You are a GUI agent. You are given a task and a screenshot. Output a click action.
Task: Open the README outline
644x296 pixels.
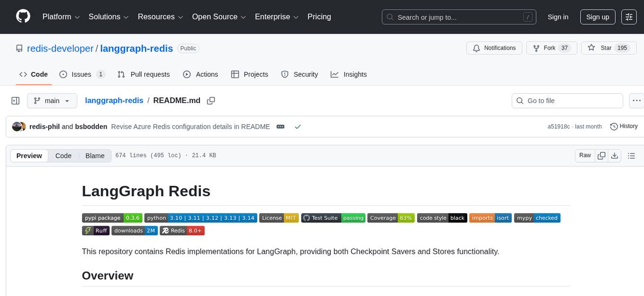pos(632,156)
